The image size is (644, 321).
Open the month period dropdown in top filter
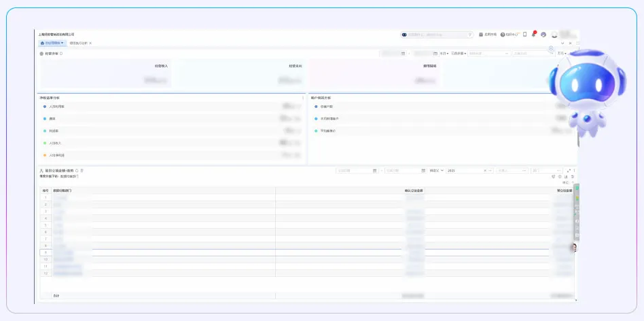coord(444,53)
